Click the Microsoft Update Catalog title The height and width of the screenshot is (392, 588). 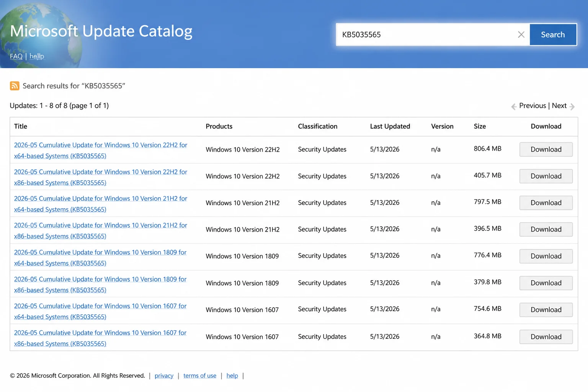pyautogui.click(x=101, y=31)
